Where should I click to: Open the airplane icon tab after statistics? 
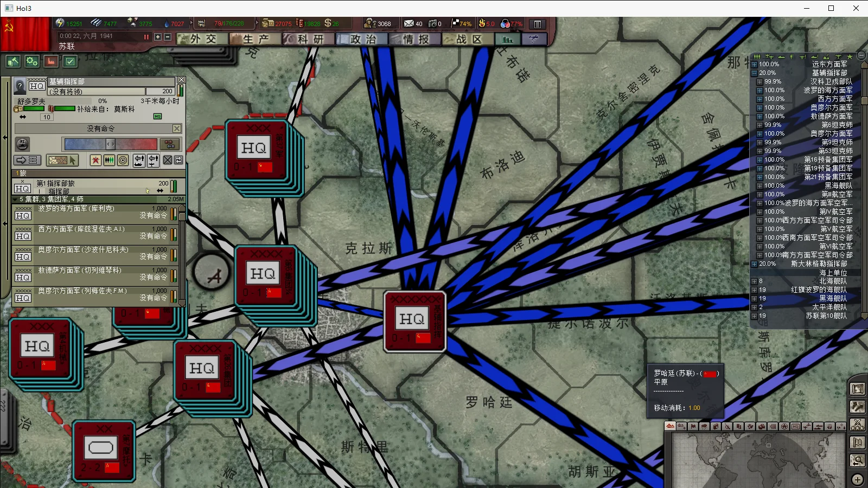tap(533, 39)
